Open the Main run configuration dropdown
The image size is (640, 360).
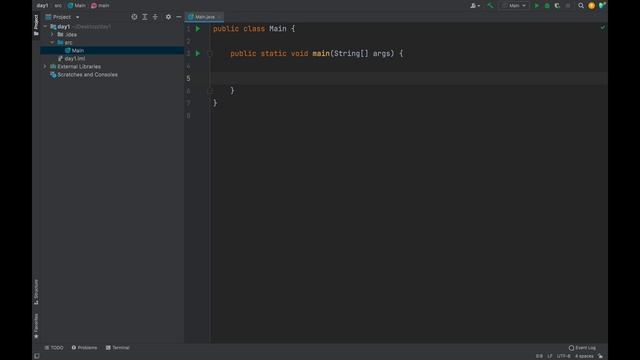point(514,6)
